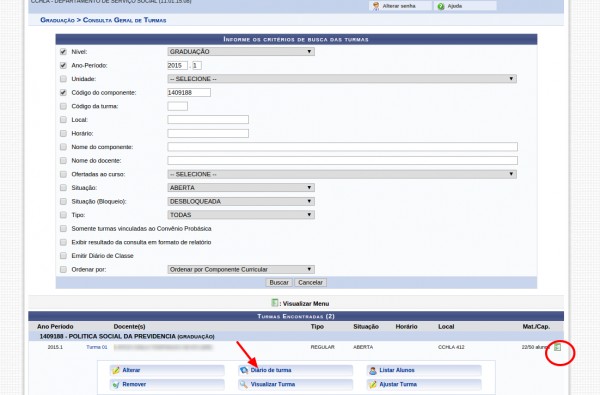The height and width of the screenshot is (395, 600).
Task: Tick the Situação (Bloqueio) checkbox
Action: click(63, 201)
